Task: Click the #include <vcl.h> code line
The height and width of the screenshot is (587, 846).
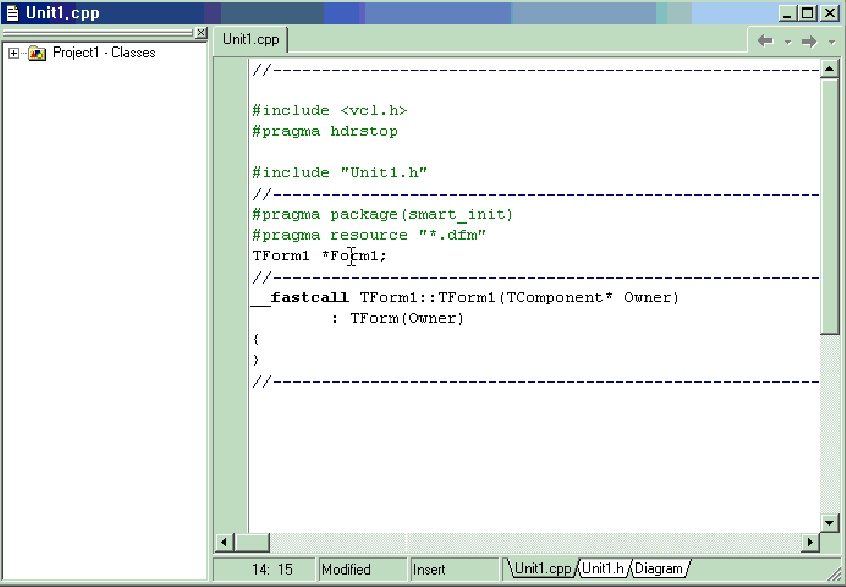Action: coord(329,111)
